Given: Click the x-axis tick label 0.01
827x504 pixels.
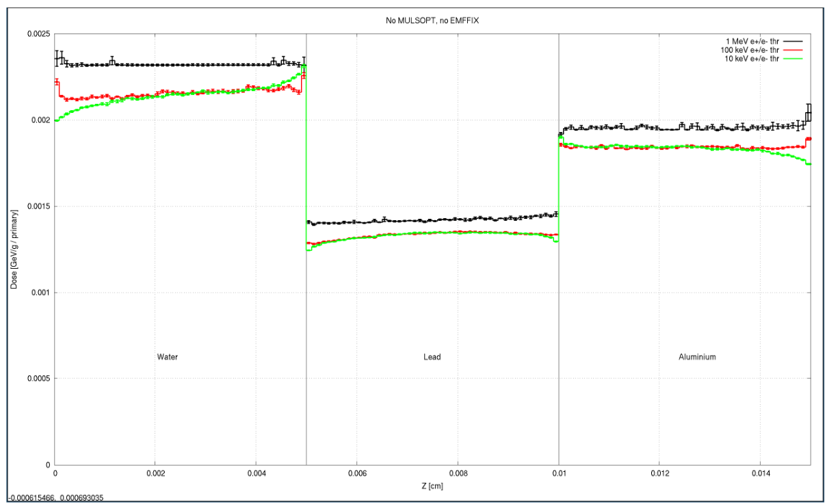Looking at the screenshot, I should [559, 473].
